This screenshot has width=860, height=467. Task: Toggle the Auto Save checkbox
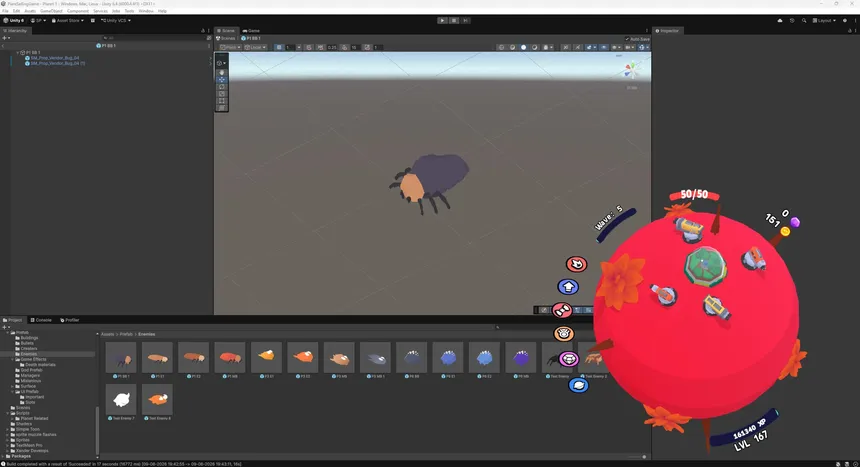pos(627,39)
